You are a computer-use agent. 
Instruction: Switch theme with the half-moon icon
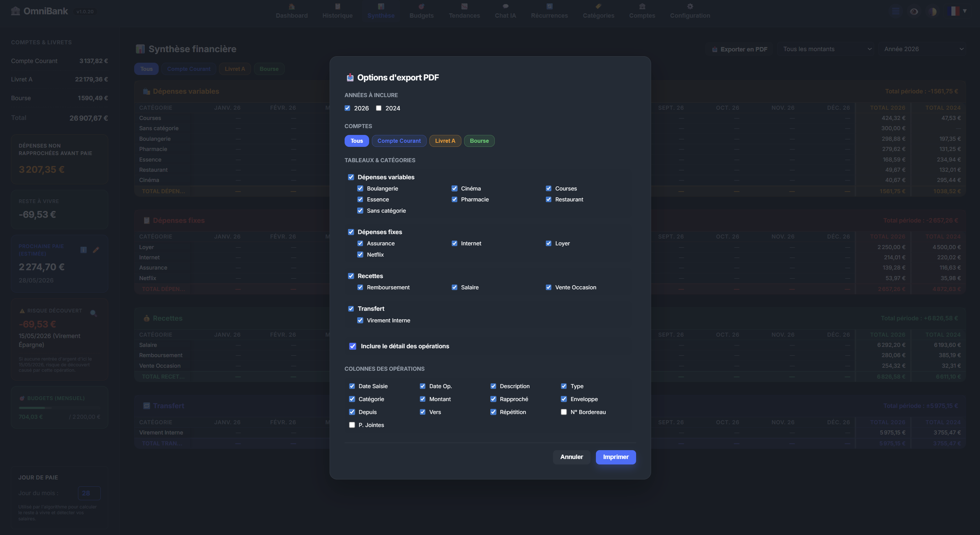click(x=932, y=12)
